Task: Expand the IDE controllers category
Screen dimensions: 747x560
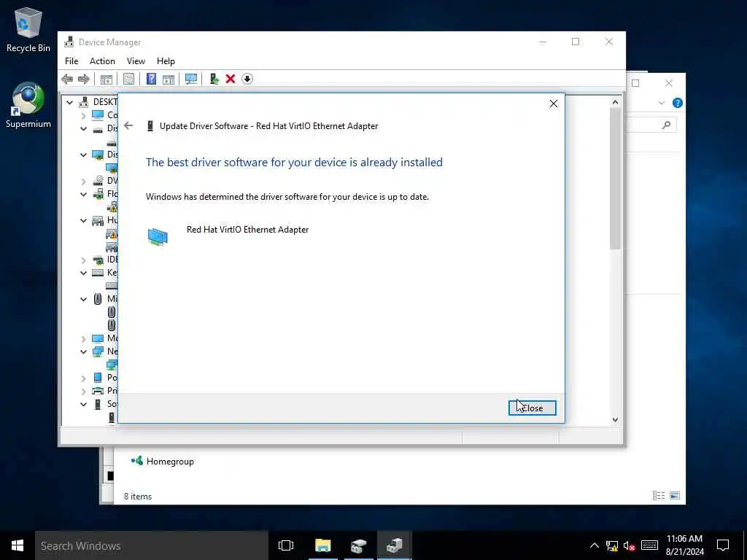Action: [x=83, y=260]
